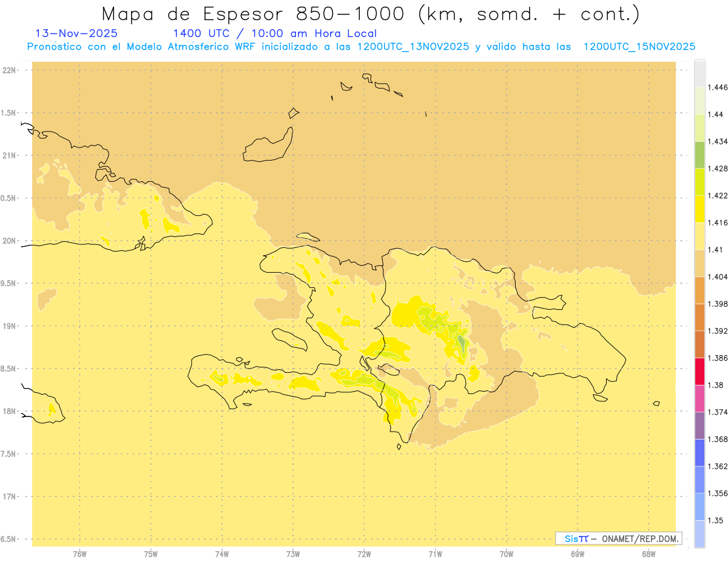Click the legend value "1.422"
This screenshot has width=728, height=562.
(718, 195)
